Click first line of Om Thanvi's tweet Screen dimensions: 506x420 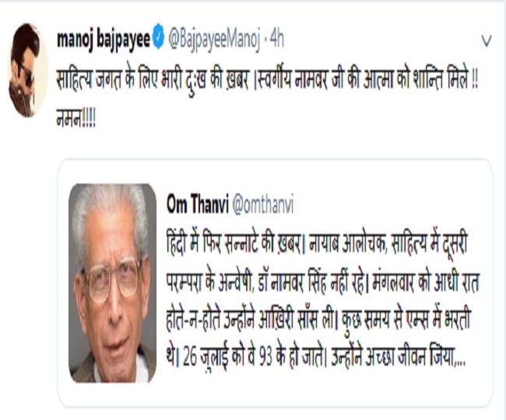(317, 241)
